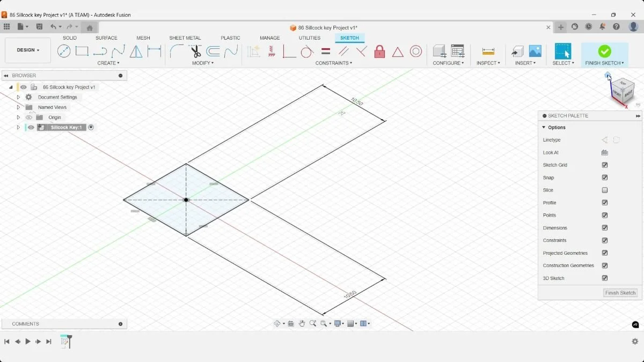Apply the Parallel constraint
The image size is (644, 362).
click(343, 51)
